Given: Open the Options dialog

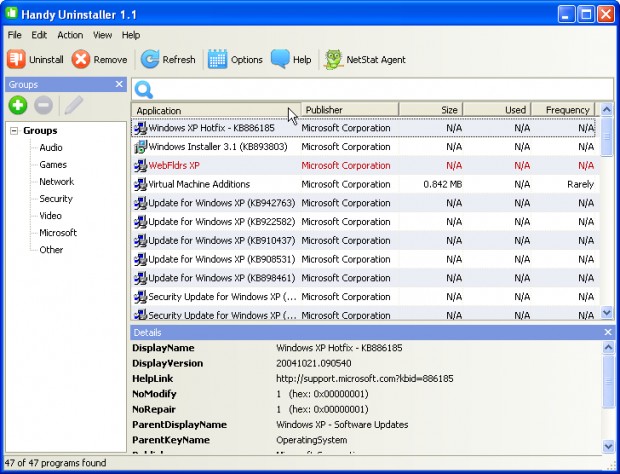Looking at the screenshot, I should pyautogui.click(x=235, y=59).
